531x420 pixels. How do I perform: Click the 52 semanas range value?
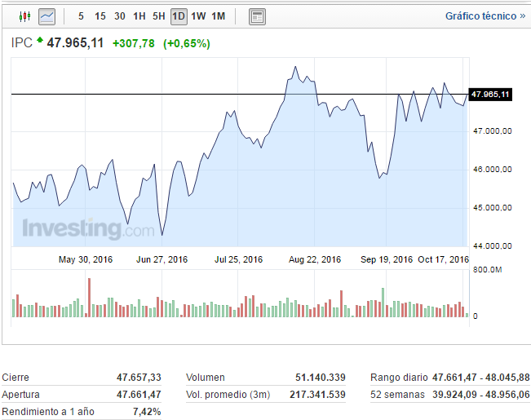tap(480, 394)
